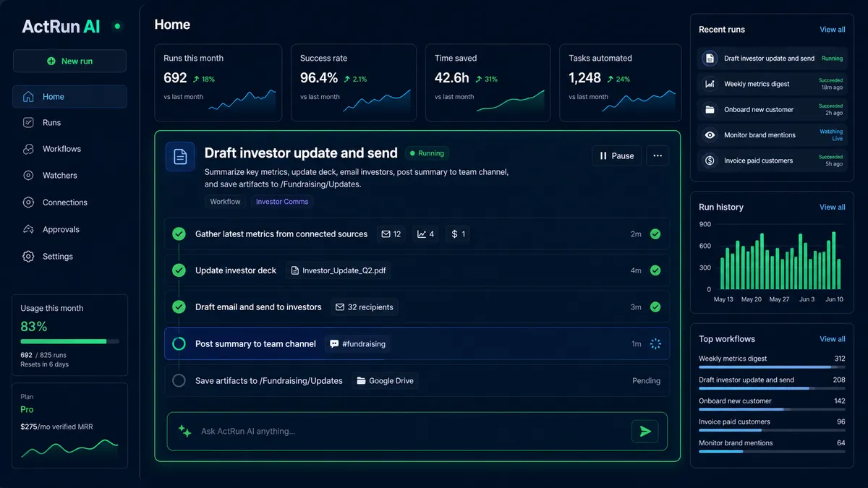
Task: Open the Onboard new customer recent run
Action: pos(773,110)
